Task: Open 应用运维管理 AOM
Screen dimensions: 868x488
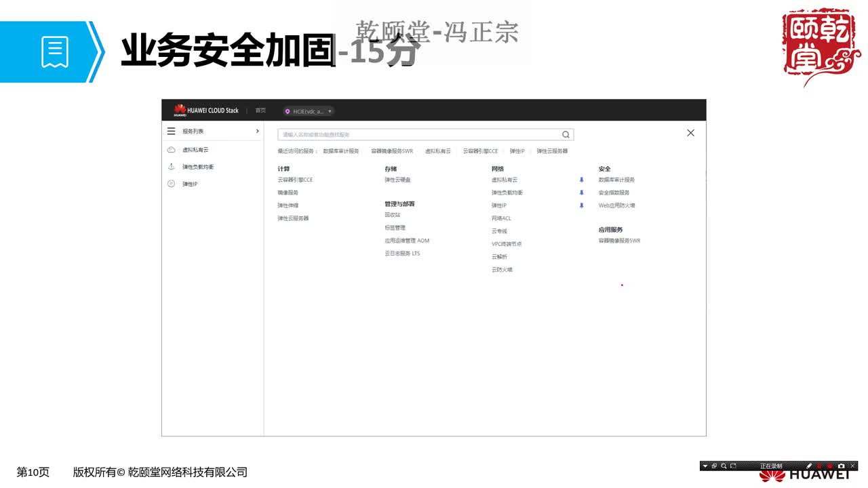Action: point(407,241)
